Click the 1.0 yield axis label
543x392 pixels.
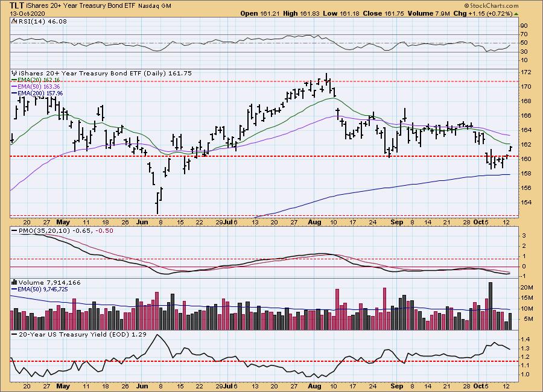[526, 375]
